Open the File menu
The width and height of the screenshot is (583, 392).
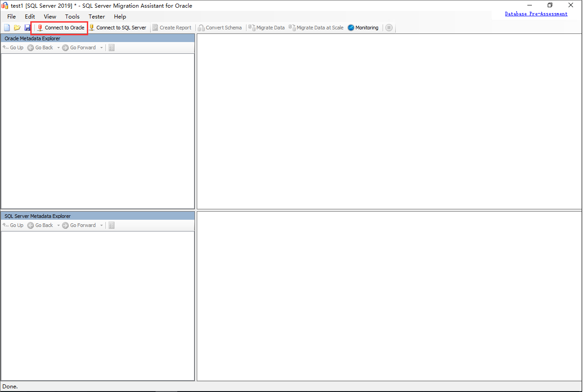click(12, 17)
